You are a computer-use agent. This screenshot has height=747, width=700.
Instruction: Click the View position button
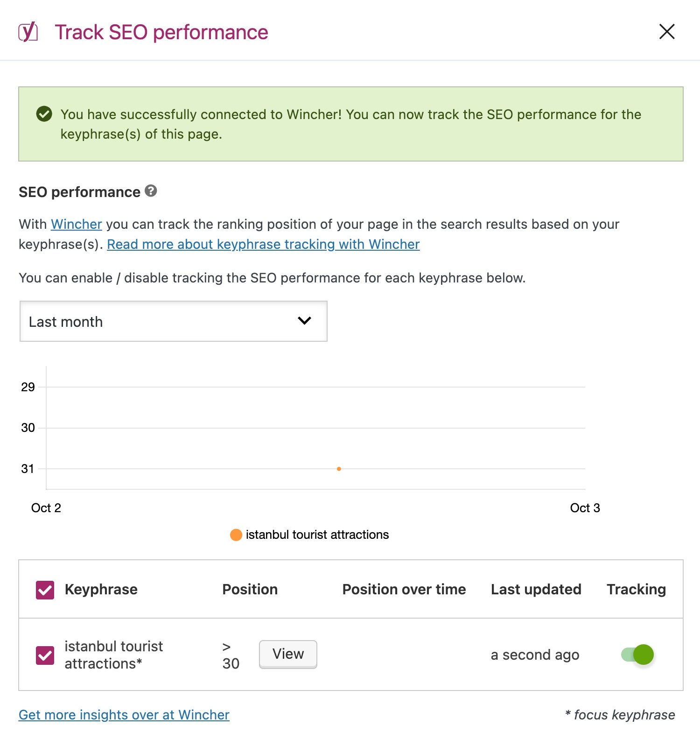[288, 654]
